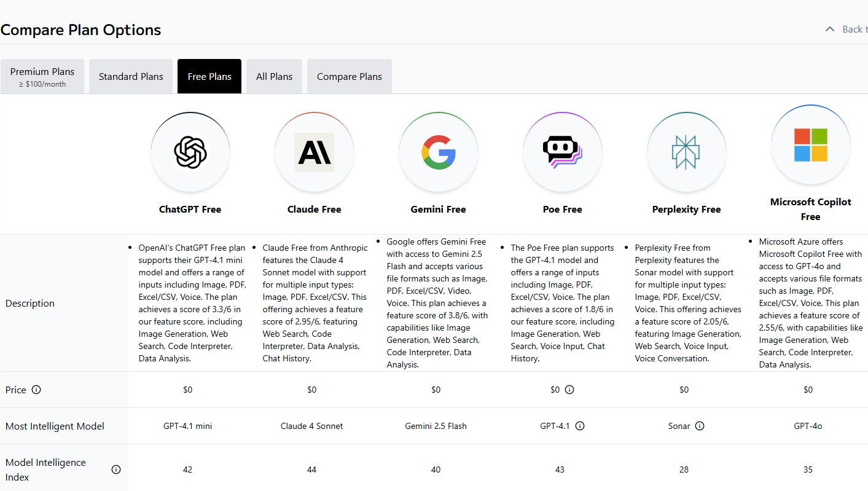
Task: Click the Compare Plan Options heading
Action: (x=80, y=29)
